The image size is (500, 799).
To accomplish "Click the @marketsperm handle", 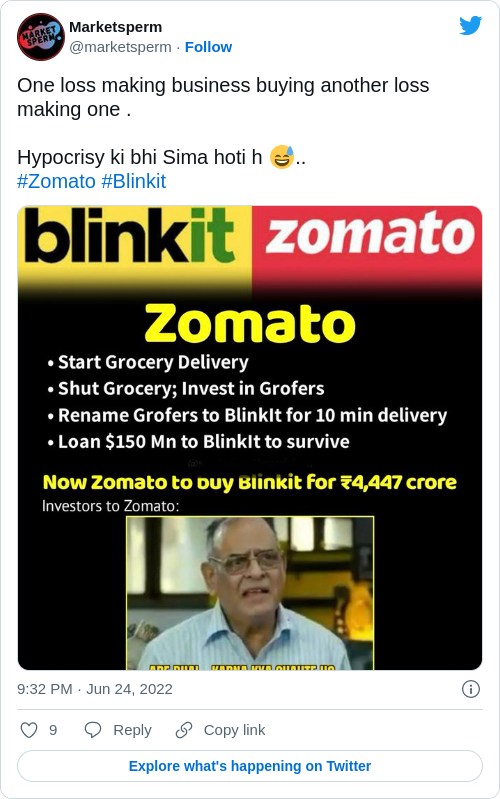I will pos(120,47).
